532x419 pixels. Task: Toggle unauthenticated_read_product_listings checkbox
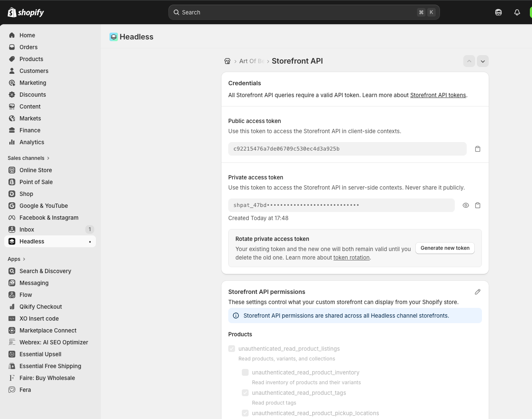[x=232, y=349]
